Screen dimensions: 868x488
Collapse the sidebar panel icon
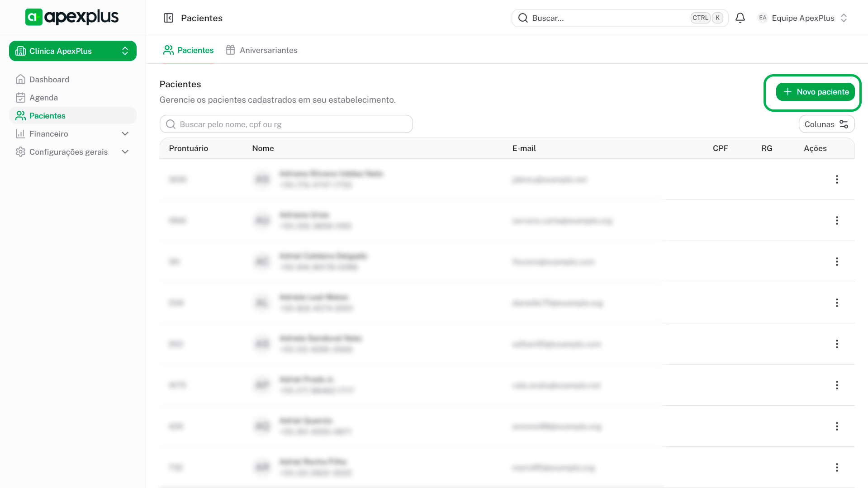coord(168,18)
